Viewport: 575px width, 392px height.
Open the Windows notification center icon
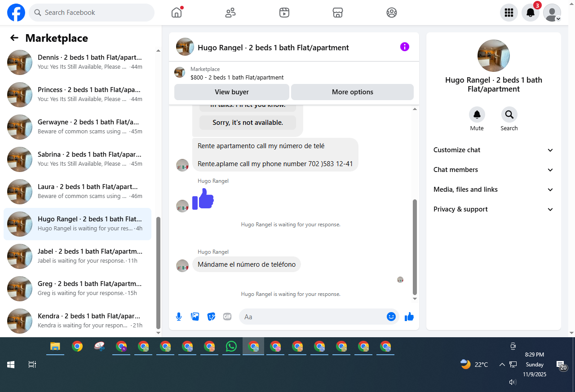pos(561,365)
